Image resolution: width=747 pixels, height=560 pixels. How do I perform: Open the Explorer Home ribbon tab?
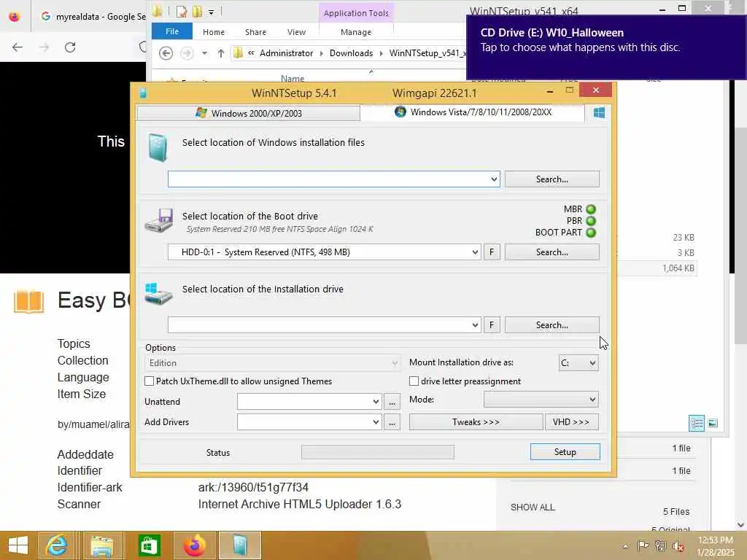coord(214,32)
